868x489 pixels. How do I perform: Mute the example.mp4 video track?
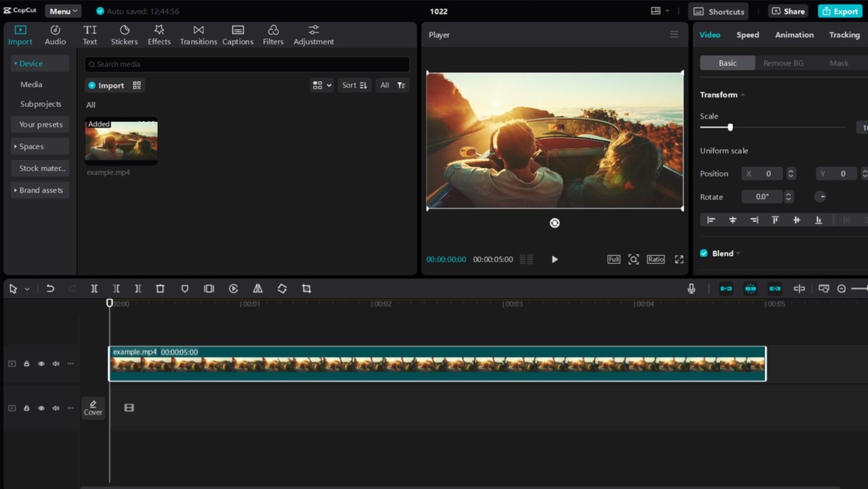[56, 364]
